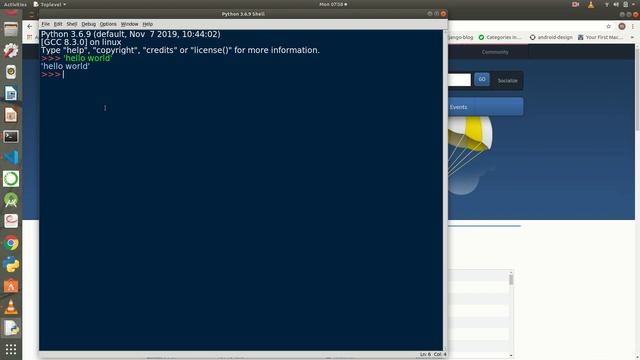This screenshot has height=360, width=640.
Task: Click the screen recording indicator in top bar
Action: [x=576, y=4]
